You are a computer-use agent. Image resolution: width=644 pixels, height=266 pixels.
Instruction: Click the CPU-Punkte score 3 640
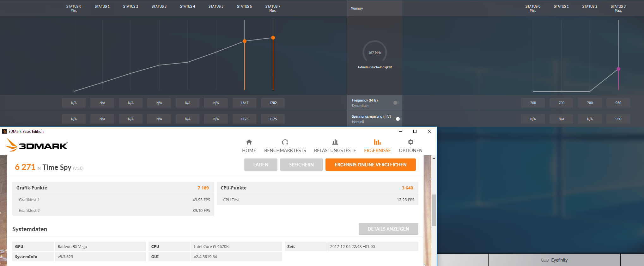point(407,188)
